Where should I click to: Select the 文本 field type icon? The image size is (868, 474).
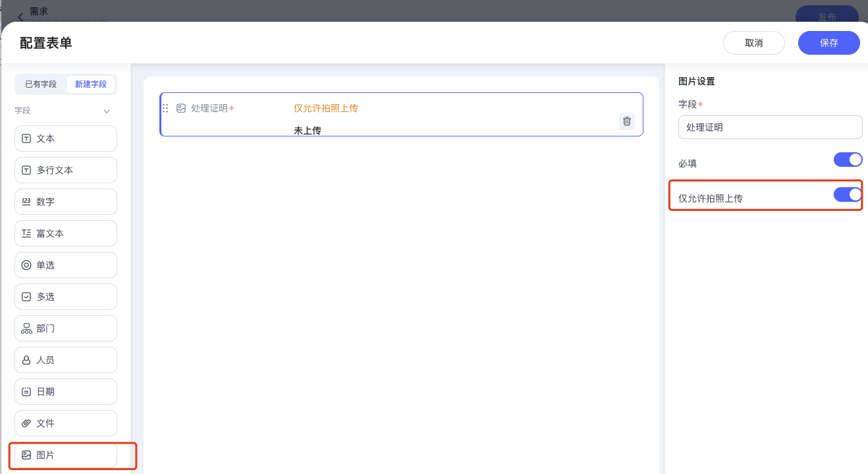pos(26,138)
